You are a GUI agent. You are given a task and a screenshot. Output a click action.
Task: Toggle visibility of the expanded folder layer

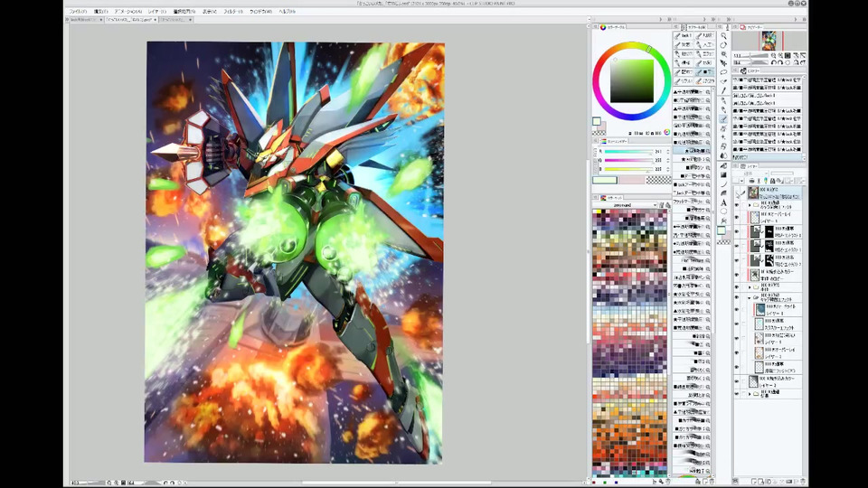pyautogui.click(x=736, y=297)
